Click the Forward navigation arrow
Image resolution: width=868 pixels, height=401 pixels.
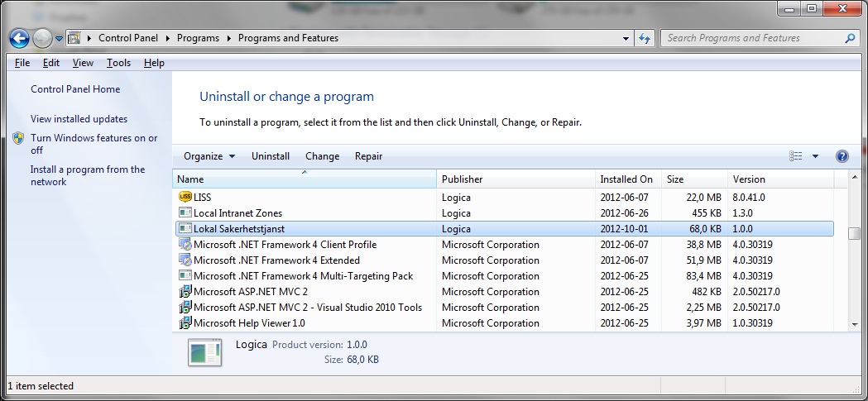pos(42,38)
